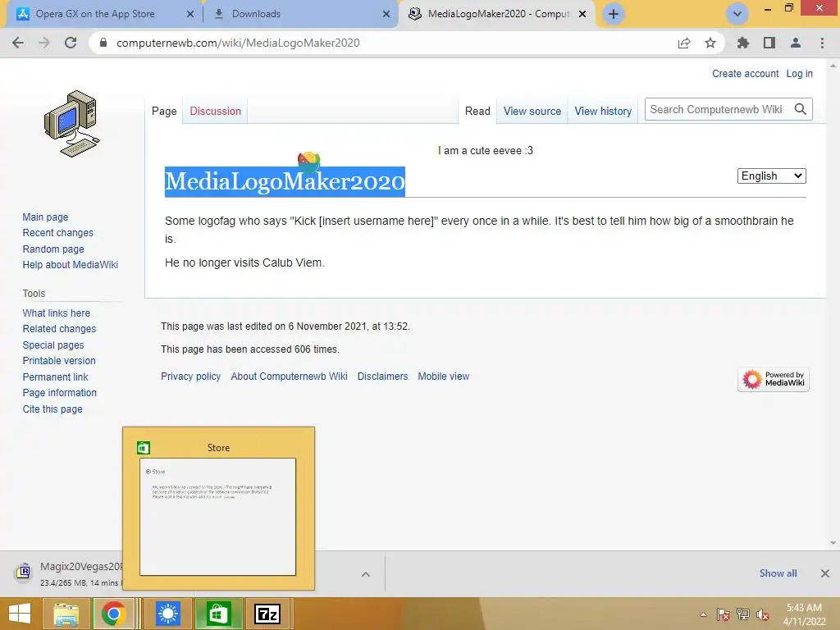Click the Create account link
This screenshot has height=630, width=840.
coord(745,73)
